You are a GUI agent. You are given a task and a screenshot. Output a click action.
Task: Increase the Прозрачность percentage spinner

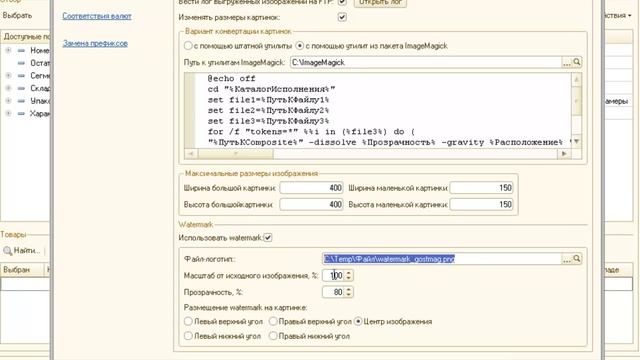point(349,289)
